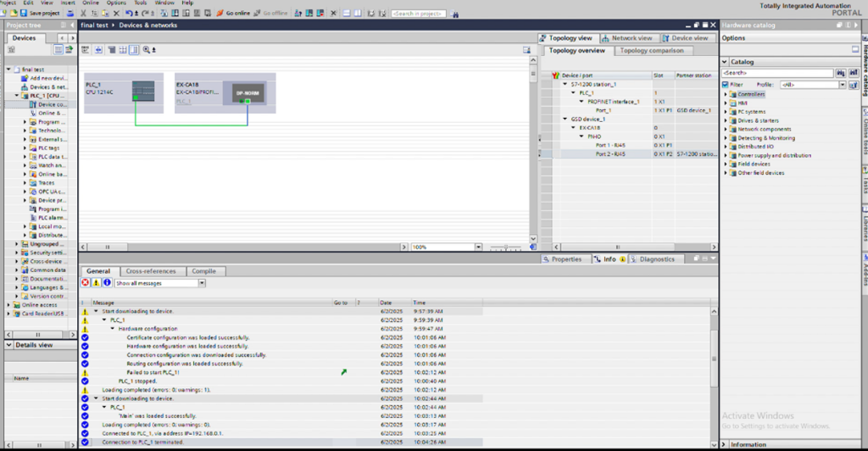This screenshot has width=868, height=451.
Task: Click the undo arrow icon
Action: pos(129,13)
